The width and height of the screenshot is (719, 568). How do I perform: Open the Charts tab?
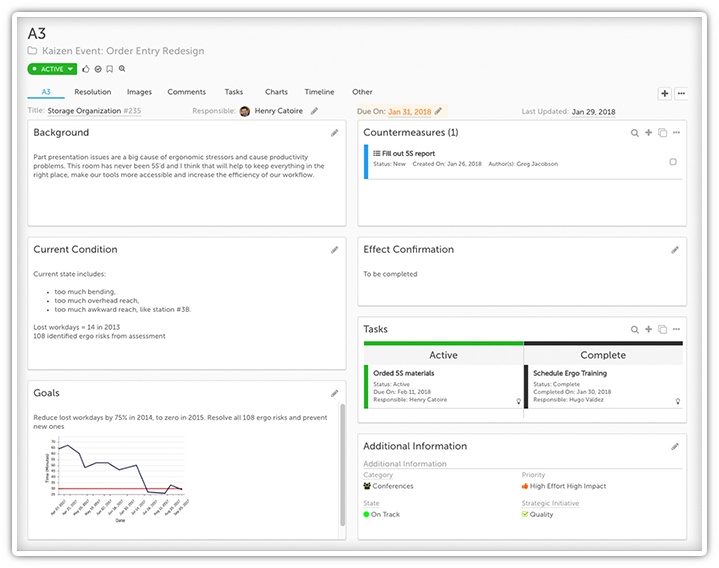(x=277, y=92)
